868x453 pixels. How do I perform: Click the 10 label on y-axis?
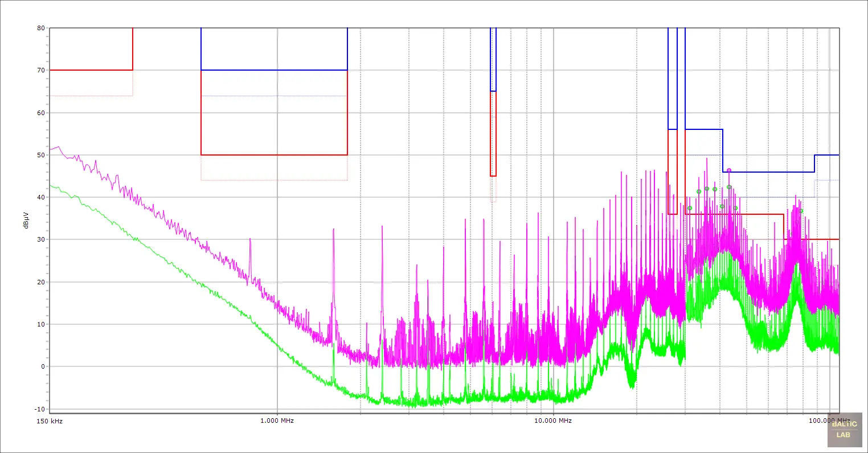pyautogui.click(x=41, y=325)
